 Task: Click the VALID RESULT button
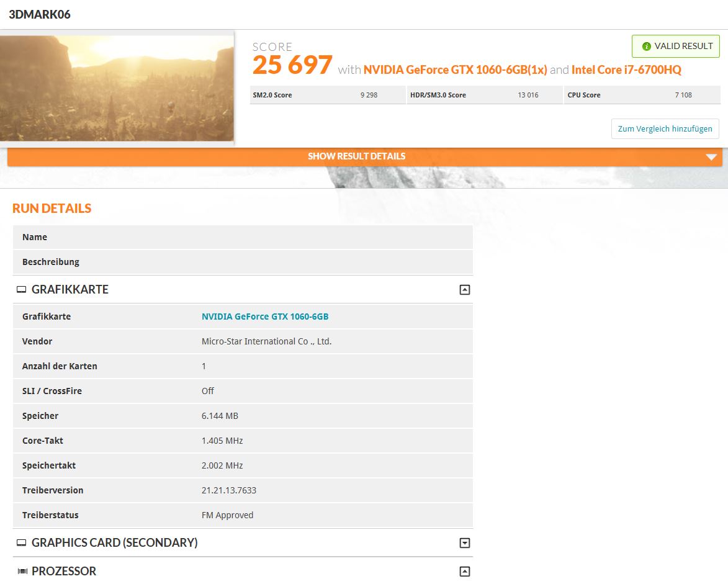(x=675, y=47)
